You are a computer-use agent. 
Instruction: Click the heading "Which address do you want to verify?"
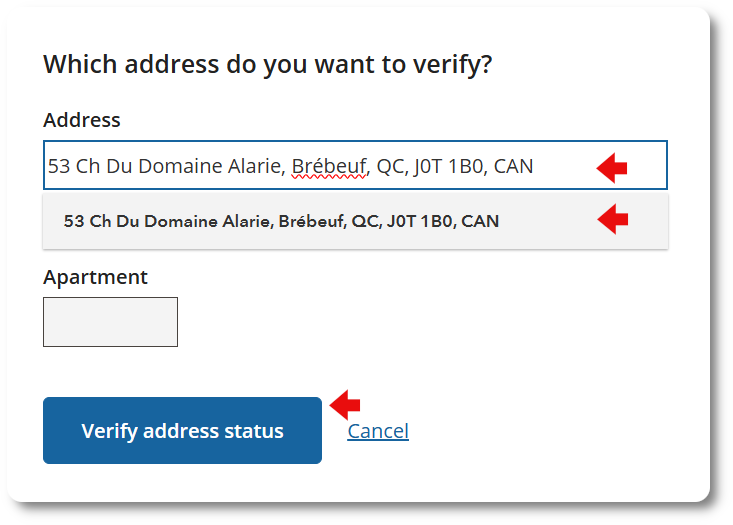click(x=268, y=65)
